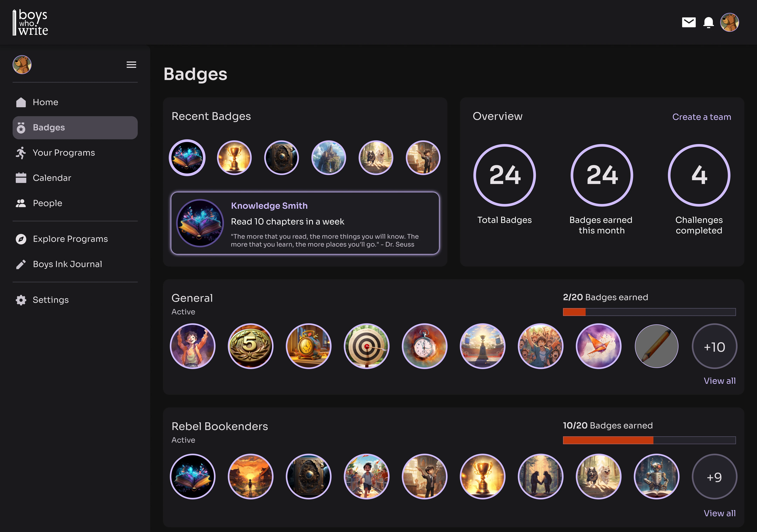Click the notifications bell icon
Image resolution: width=757 pixels, height=532 pixels.
(708, 22)
